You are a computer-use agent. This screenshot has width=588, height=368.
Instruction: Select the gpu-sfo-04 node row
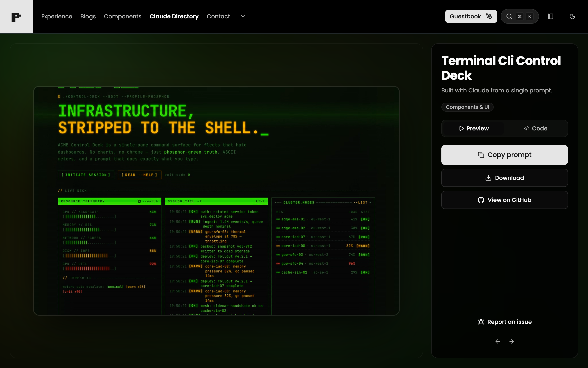pos(323,264)
